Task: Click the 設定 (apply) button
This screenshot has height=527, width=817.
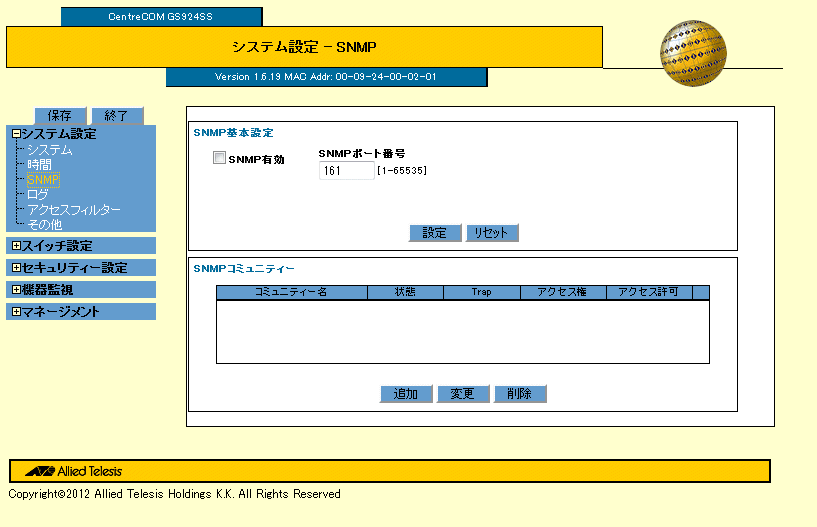Action: (x=435, y=233)
